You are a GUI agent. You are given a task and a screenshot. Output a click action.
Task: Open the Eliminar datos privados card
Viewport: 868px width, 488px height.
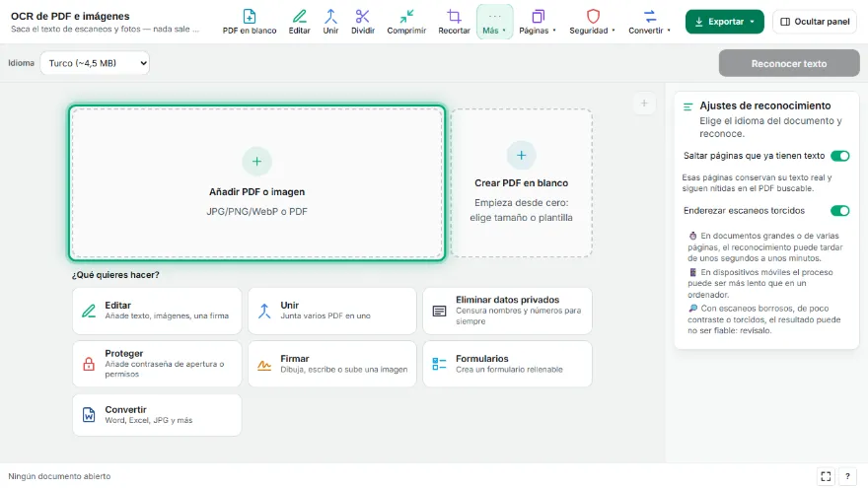[508, 311]
